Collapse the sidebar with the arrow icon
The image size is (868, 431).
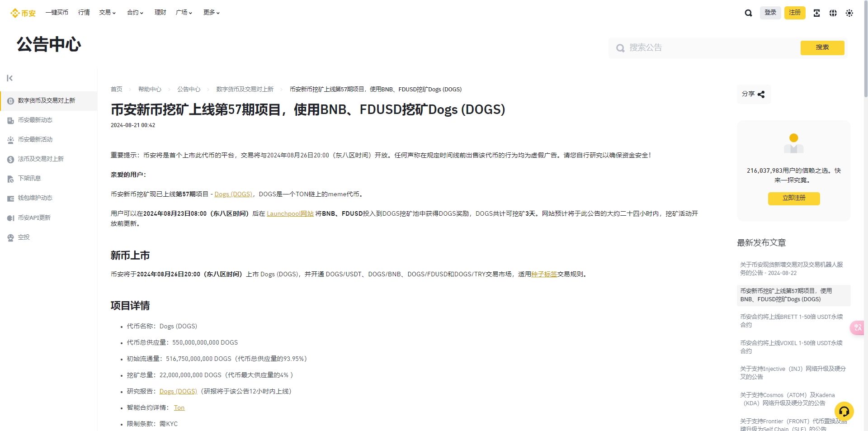point(9,78)
